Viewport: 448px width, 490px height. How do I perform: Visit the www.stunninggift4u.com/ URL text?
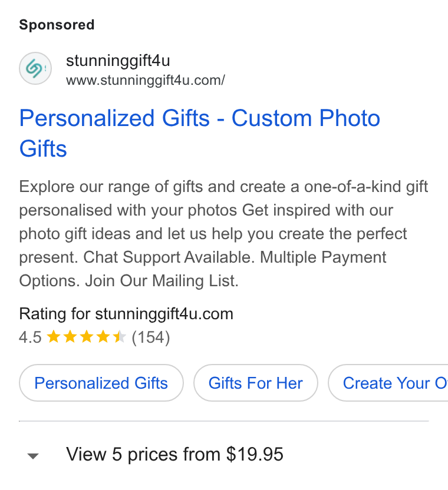(x=146, y=80)
